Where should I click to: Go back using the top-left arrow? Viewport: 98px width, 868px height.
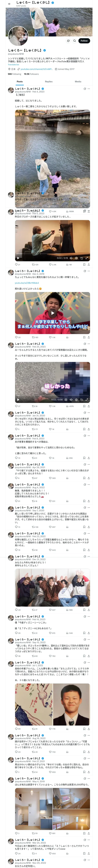[9, 4]
